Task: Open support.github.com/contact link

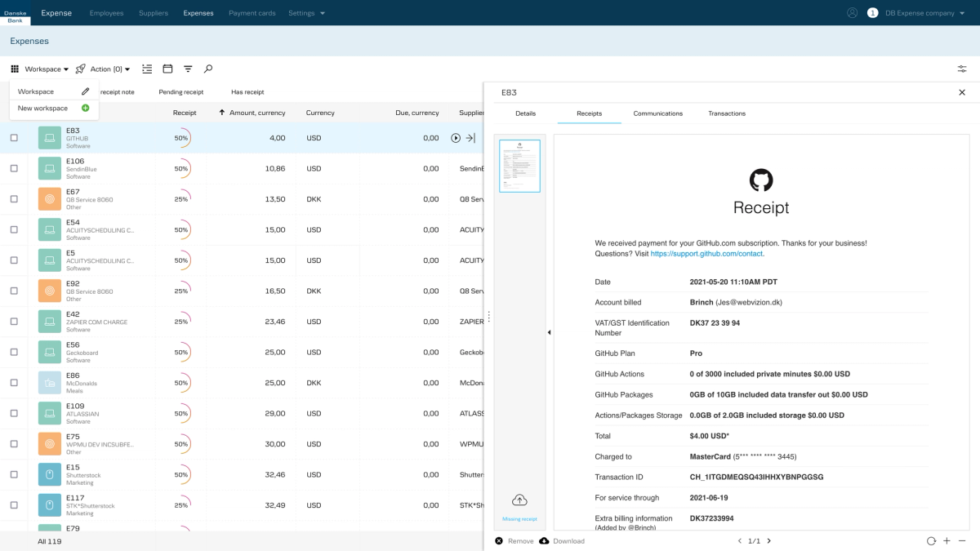Action: (706, 254)
